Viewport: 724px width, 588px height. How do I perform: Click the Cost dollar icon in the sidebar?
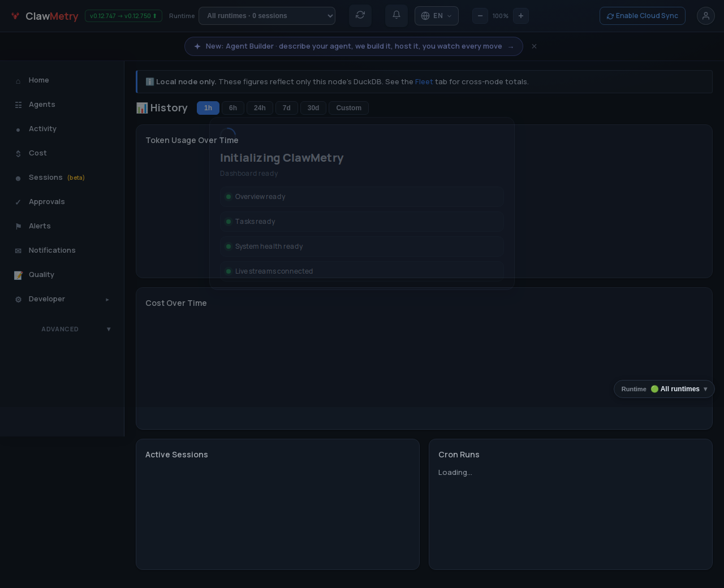18,154
